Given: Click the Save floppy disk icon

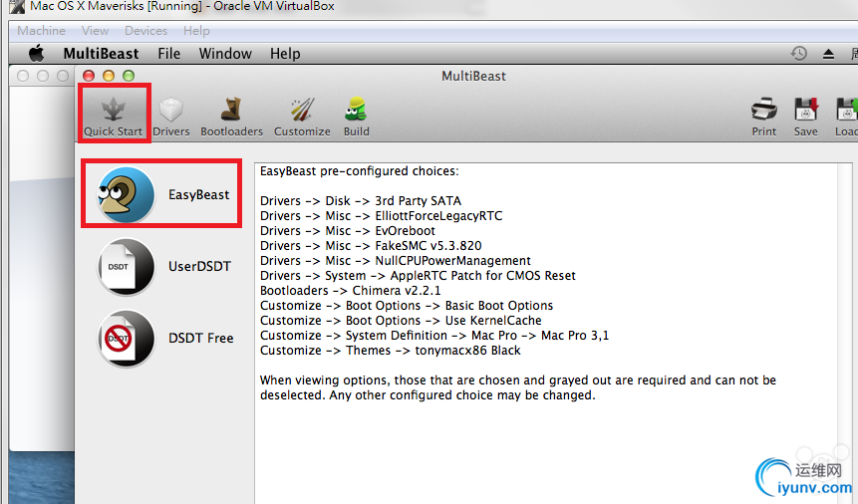Looking at the screenshot, I should [805, 116].
